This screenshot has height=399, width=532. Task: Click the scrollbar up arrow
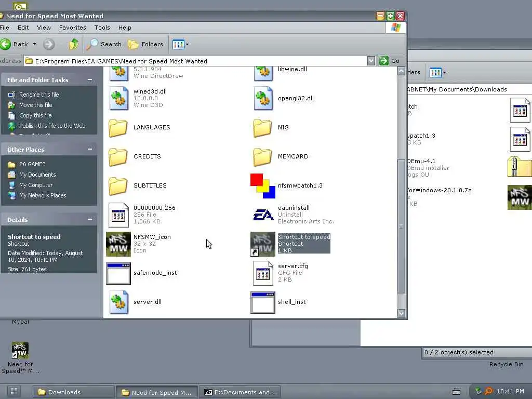pos(401,71)
